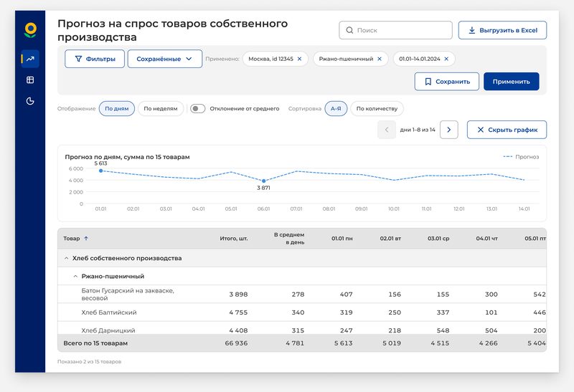Click the В среднем в день header
574x392 pixels.
pos(289,239)
